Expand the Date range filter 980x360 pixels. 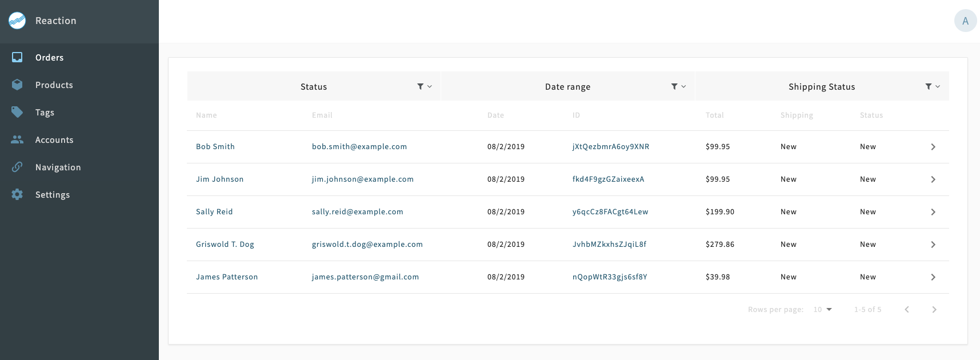click(x=678, y=86)
